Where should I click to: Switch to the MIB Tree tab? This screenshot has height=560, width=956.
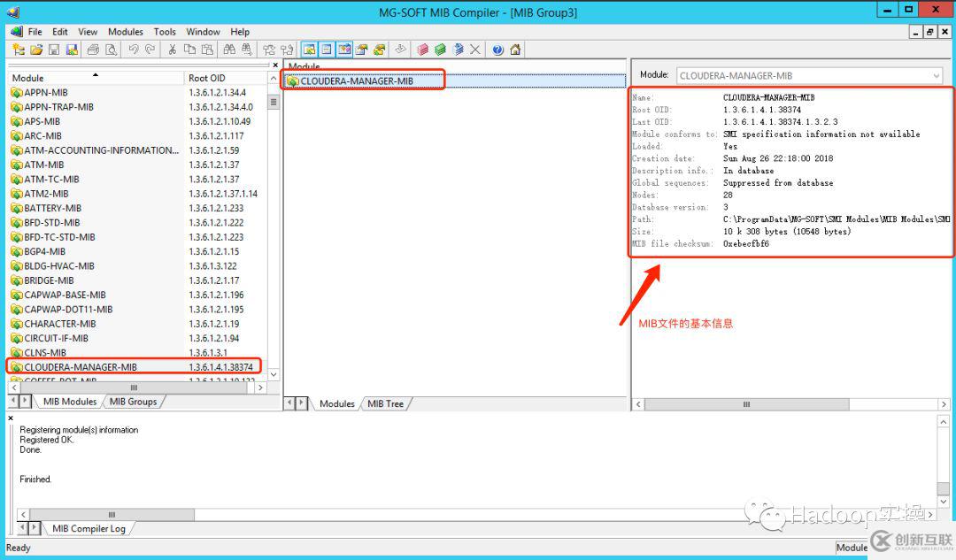[385, 403]
